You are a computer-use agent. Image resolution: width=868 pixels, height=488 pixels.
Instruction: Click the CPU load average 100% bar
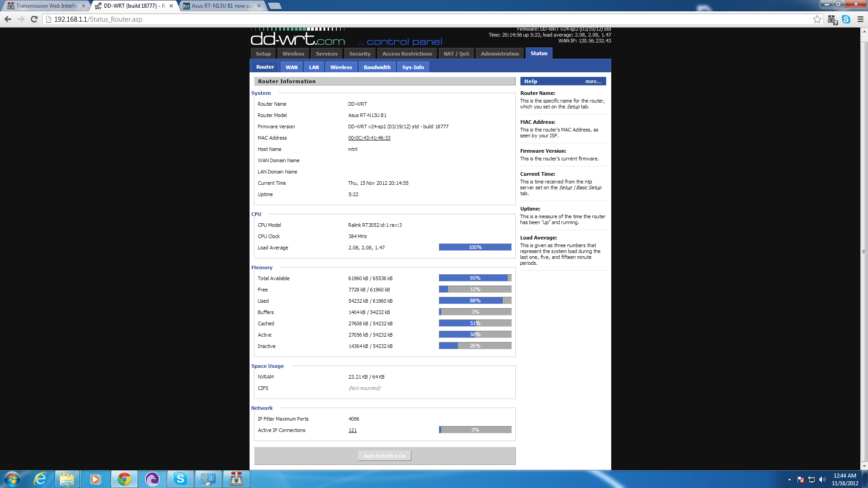(475, 248)
